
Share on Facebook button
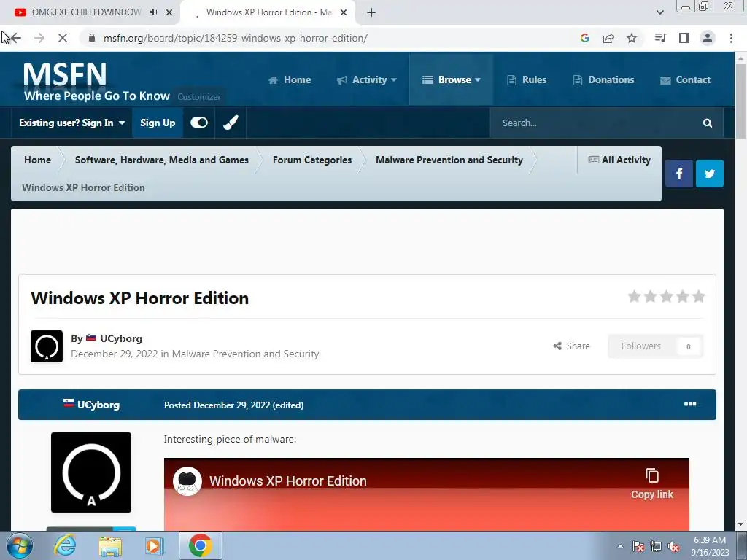[x=679, y=174]
